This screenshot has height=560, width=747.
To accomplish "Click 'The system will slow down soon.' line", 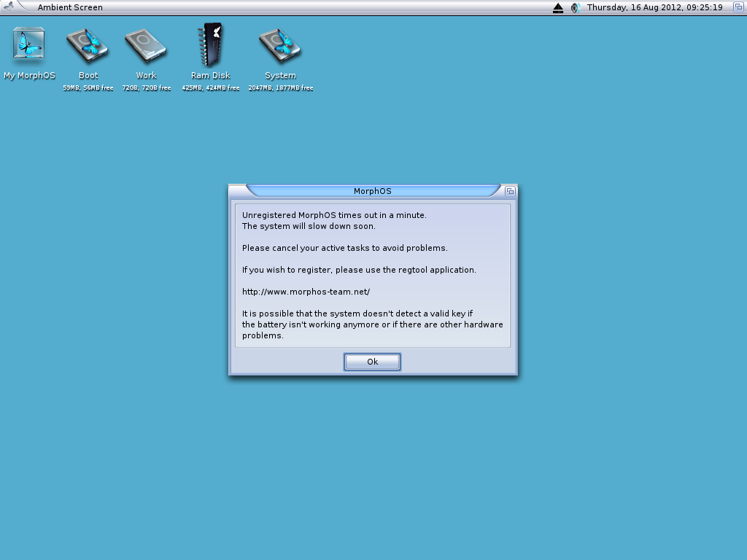I will 309,226.
